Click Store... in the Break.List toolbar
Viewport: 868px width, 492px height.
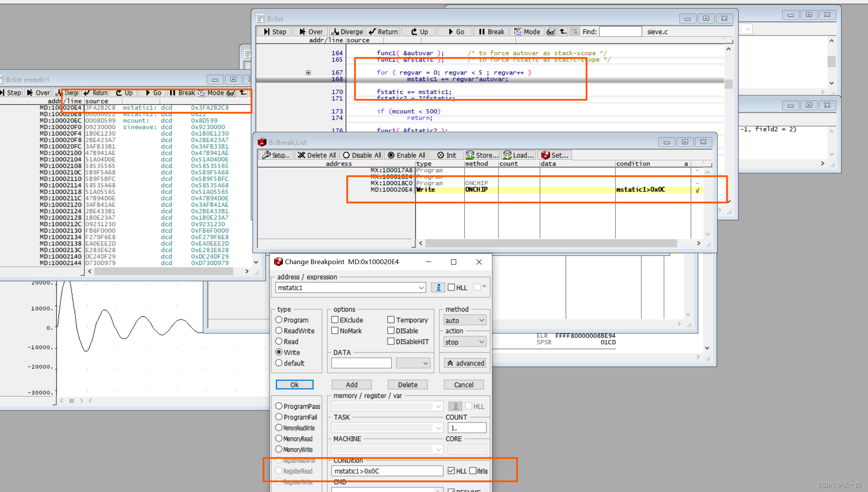click(482, 155)
